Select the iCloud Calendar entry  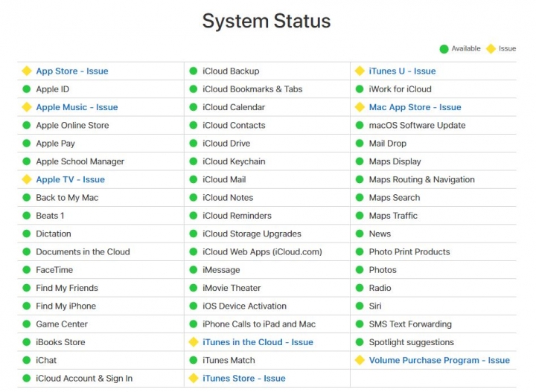[x=234, y=107]
